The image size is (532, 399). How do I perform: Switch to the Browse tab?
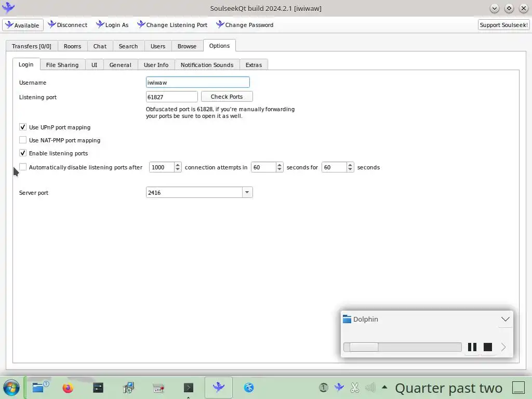(x=187, y=46)
